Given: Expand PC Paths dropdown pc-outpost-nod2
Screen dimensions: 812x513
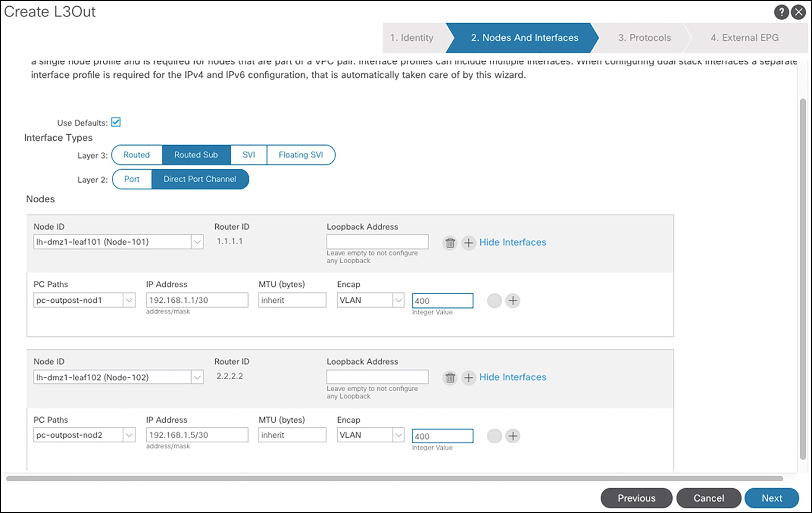Looking at the screenshot, I should coord(129,435).
